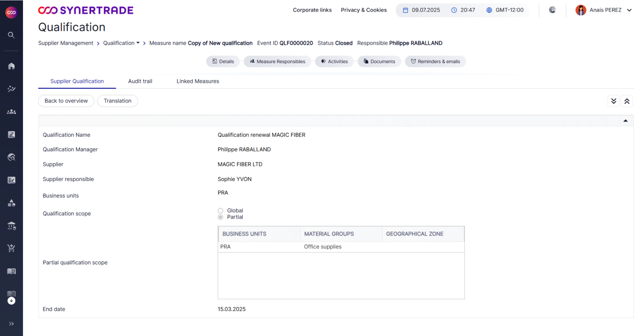Screen dimensions: 644x336
Task: Open the bank building sidebar icon
Action: 11,226
